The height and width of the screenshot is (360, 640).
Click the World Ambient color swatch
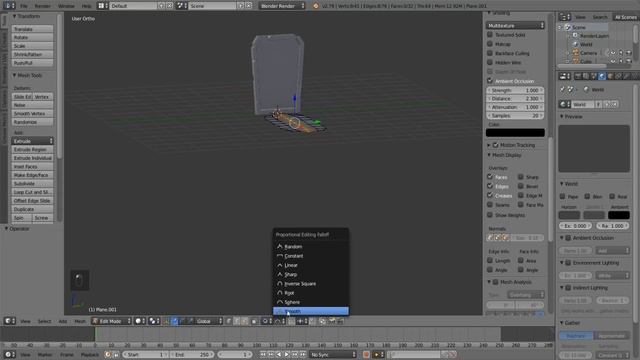click(x=619, y=215)
